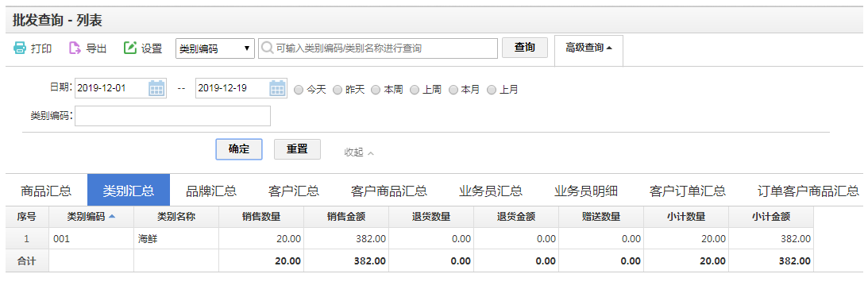Click the 重置 reset button
The height and width of the screenshot is (297, 868).
pos(297,149)
